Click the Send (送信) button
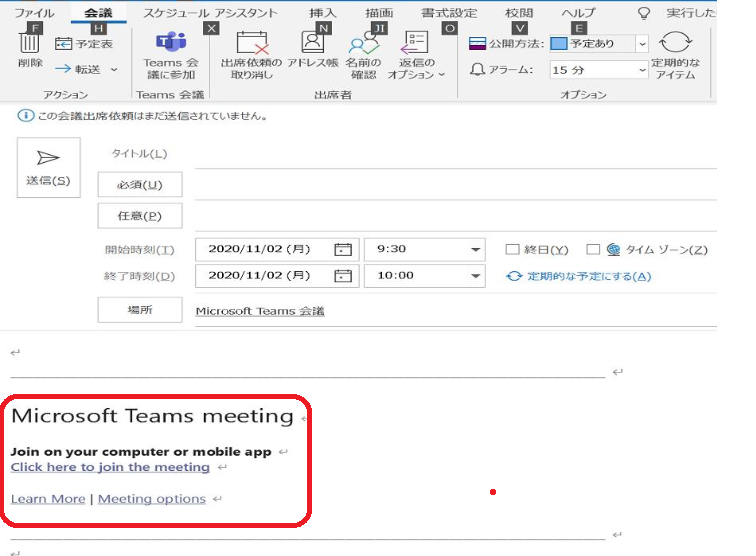 [x=49, y=167]
